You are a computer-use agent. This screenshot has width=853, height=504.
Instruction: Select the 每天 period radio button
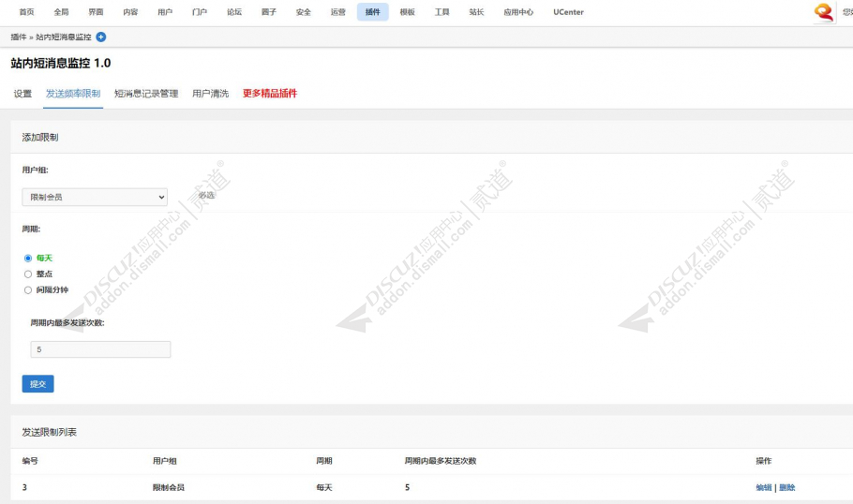pos(28,259)
